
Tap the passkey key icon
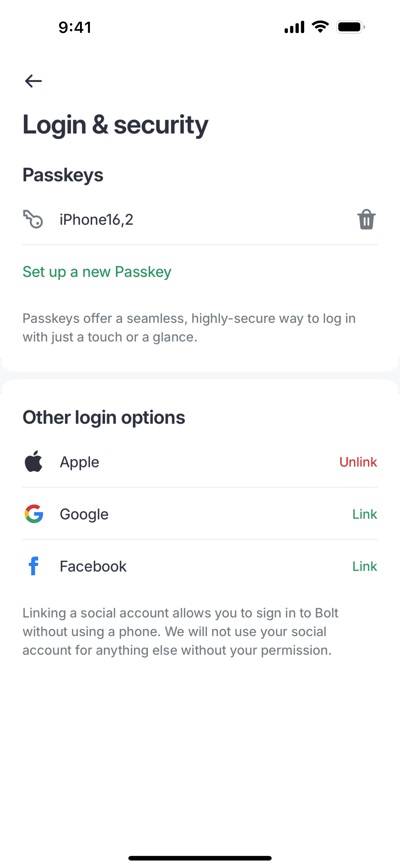[33, 219]
